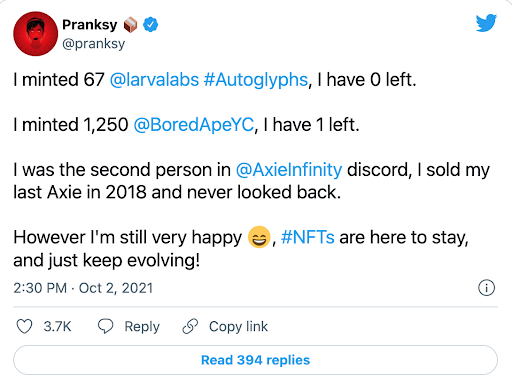Click the package emoji beside Pranksy

130,25
